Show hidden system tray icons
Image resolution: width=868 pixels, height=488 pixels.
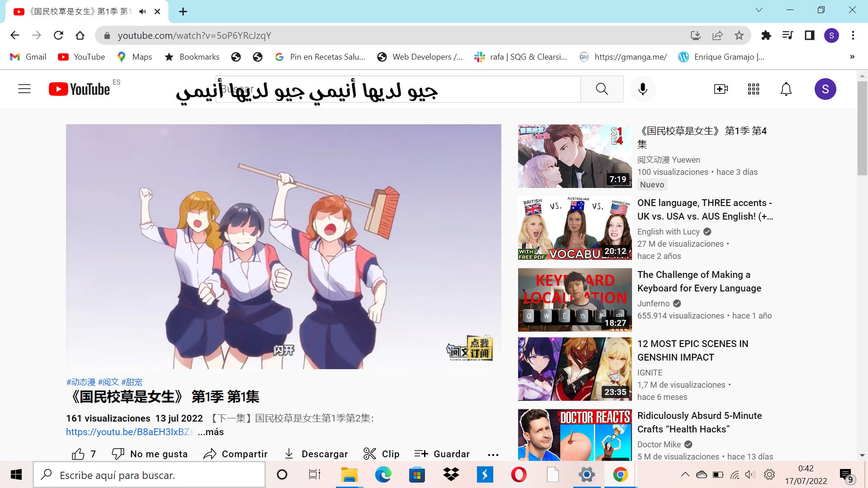point(685,474)
